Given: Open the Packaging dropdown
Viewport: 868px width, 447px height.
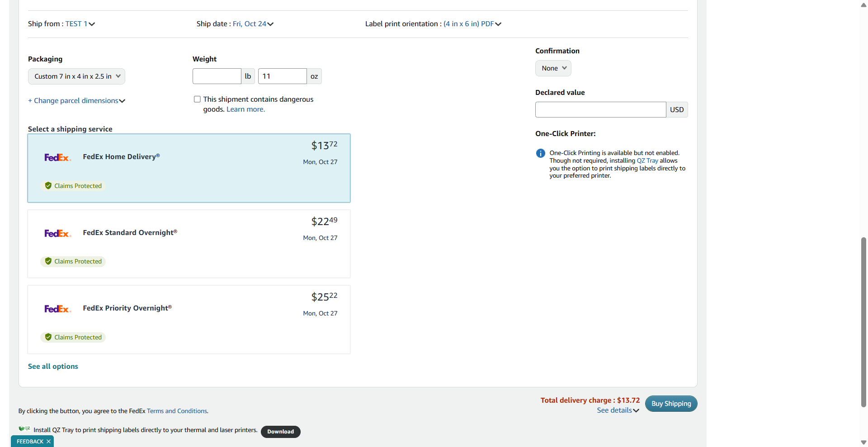Looking at the screenshot, I should tap(76, 76).
